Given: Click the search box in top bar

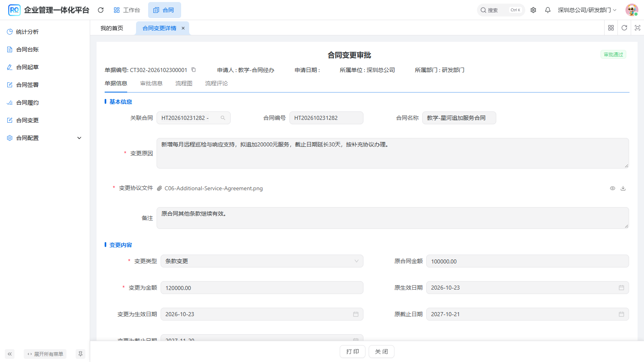Looking at the screenshot, I should coord(501,10).
